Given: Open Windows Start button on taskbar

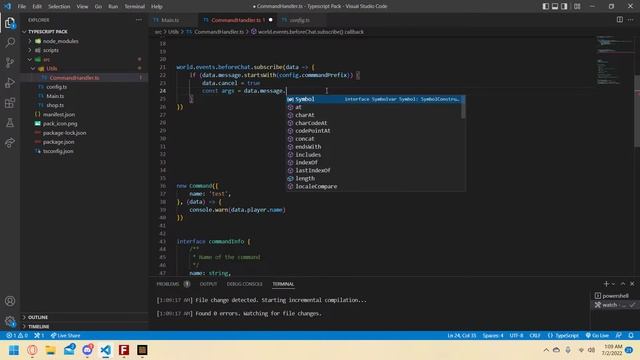Looking at the screenshot, I should (14, 350).
